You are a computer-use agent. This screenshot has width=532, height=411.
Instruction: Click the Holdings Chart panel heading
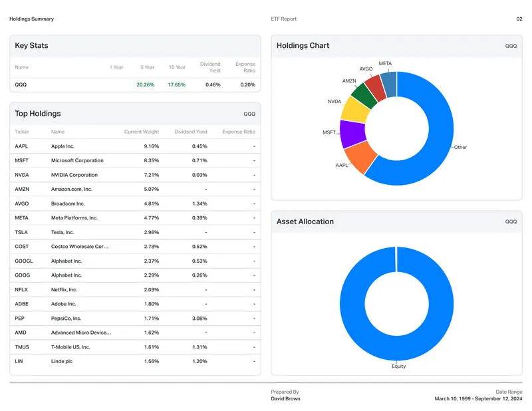(303, 45)
